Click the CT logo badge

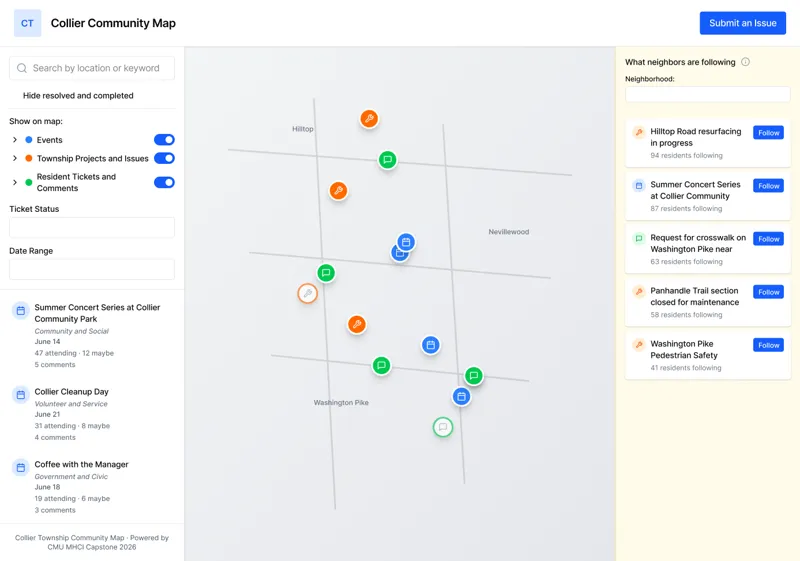[28, 23]
